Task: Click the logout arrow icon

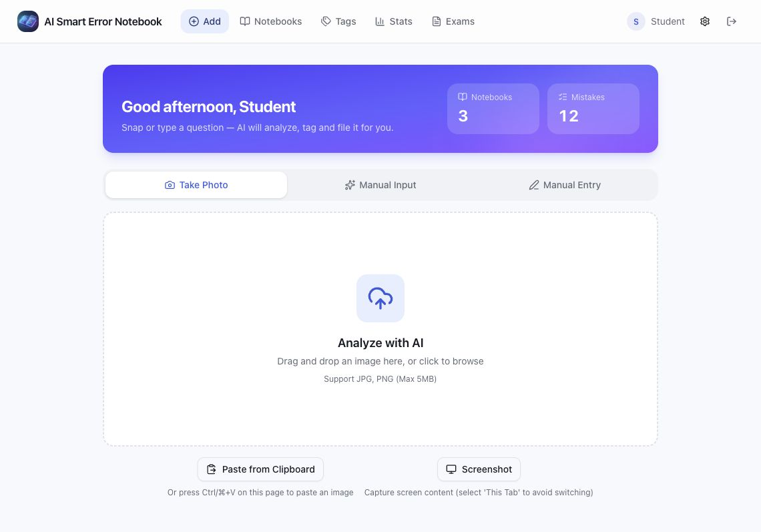Action: 732,21
